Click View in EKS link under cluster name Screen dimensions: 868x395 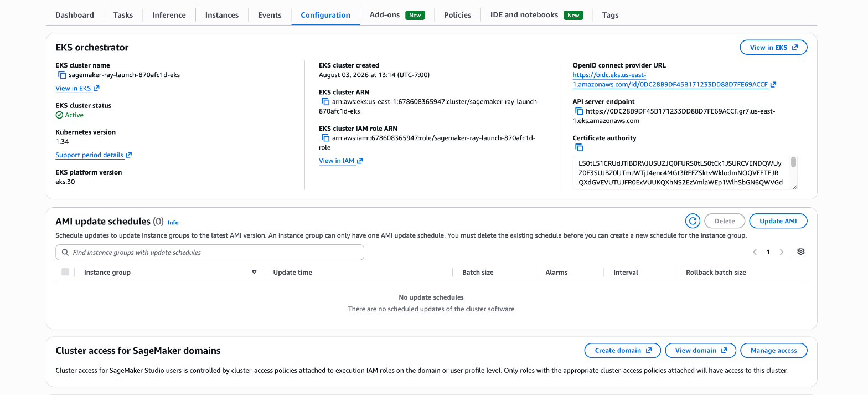tap(77, 88)
